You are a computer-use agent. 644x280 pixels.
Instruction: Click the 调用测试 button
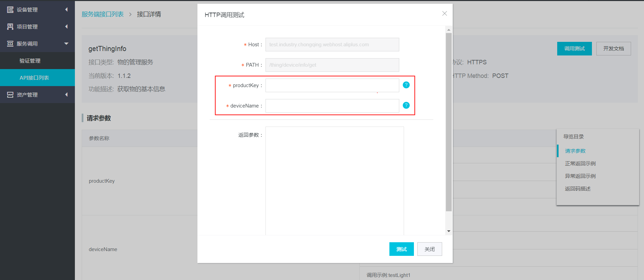pos(575,49)
